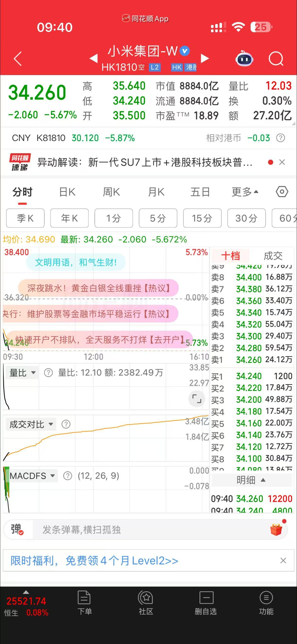Open the 成交对比 indicator dropdown
The width and height of the screenshot is (297, 644).
tap(31, 424)
